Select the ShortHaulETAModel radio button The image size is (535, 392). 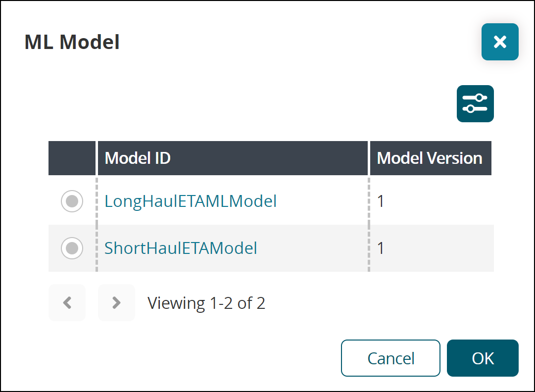pyautogui.click(x=72, y=248)
